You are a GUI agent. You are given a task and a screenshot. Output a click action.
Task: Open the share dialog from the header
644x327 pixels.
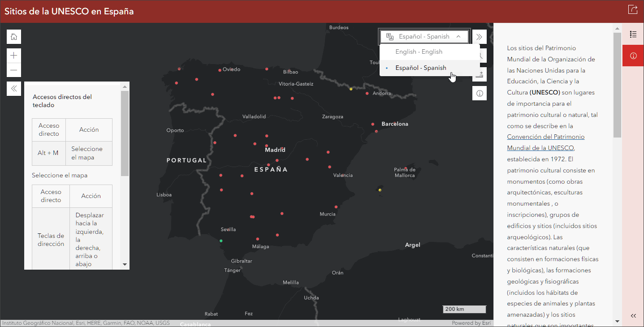click(x=633, y=9)
